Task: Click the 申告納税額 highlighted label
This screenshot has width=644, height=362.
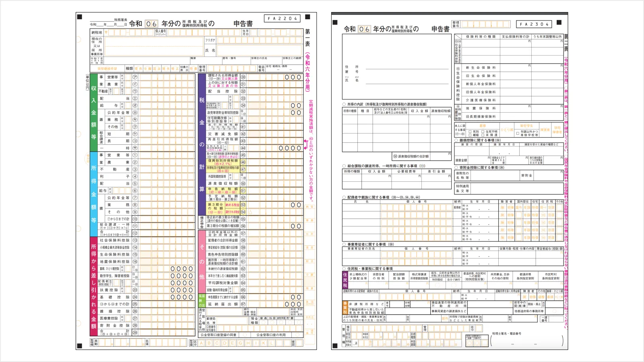Action: (x=223, y=190)
